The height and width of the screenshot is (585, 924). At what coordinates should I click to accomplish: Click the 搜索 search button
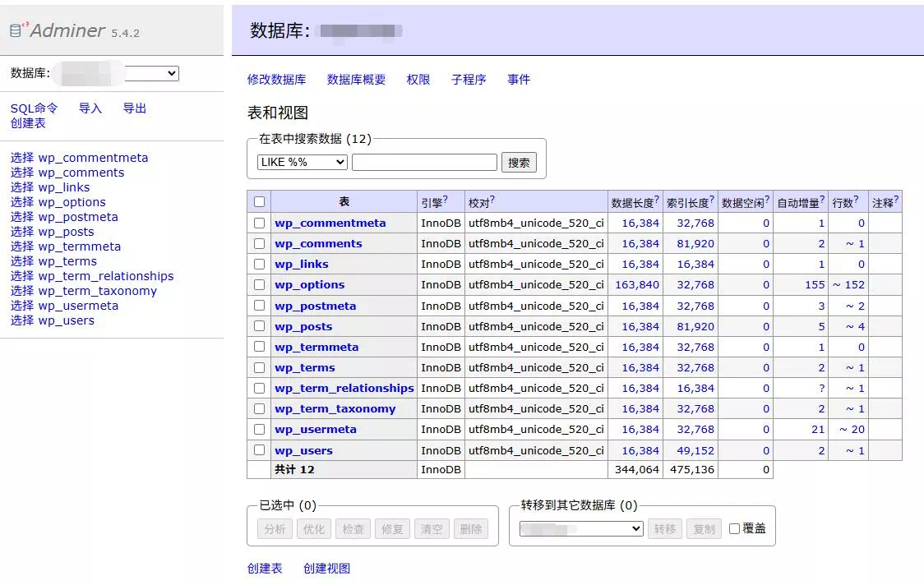click(519, 162)
